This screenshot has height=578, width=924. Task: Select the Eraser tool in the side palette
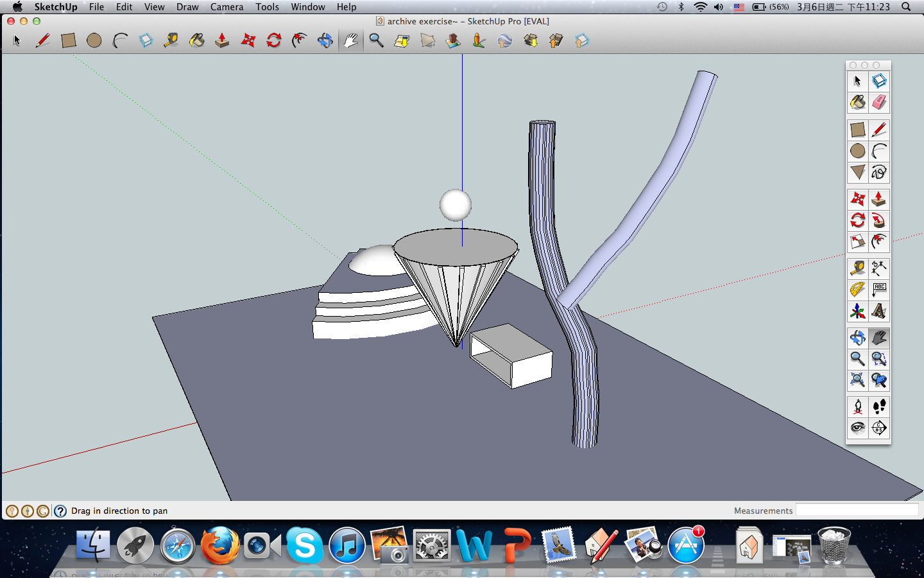(x=879, y=101)
